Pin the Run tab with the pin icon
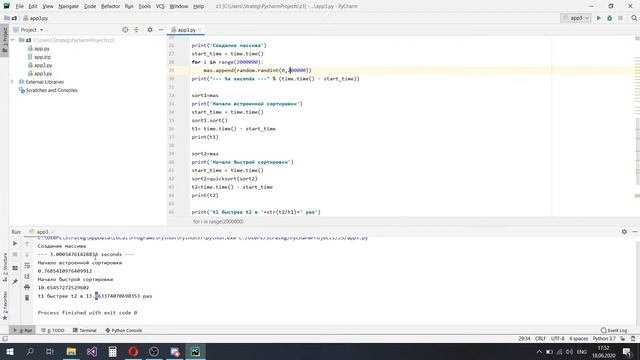Screen dimensions: 640x360 (x=15, y=281)
